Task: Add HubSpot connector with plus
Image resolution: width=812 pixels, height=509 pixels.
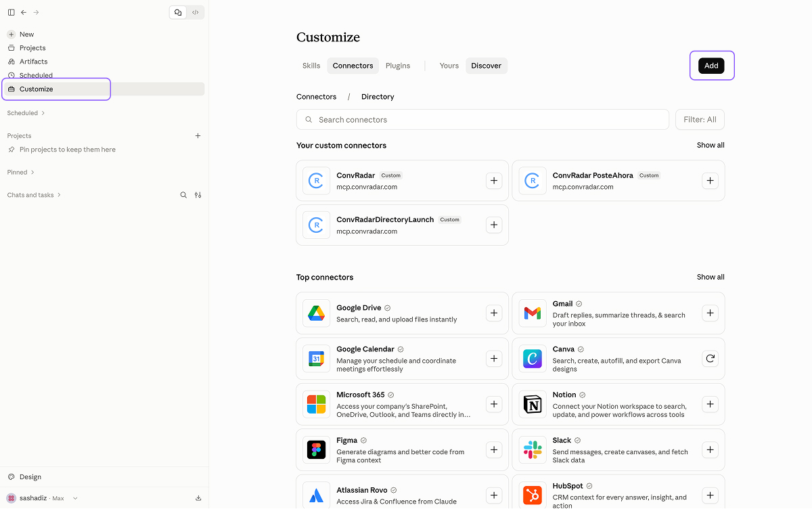Action: coord(710,495)
